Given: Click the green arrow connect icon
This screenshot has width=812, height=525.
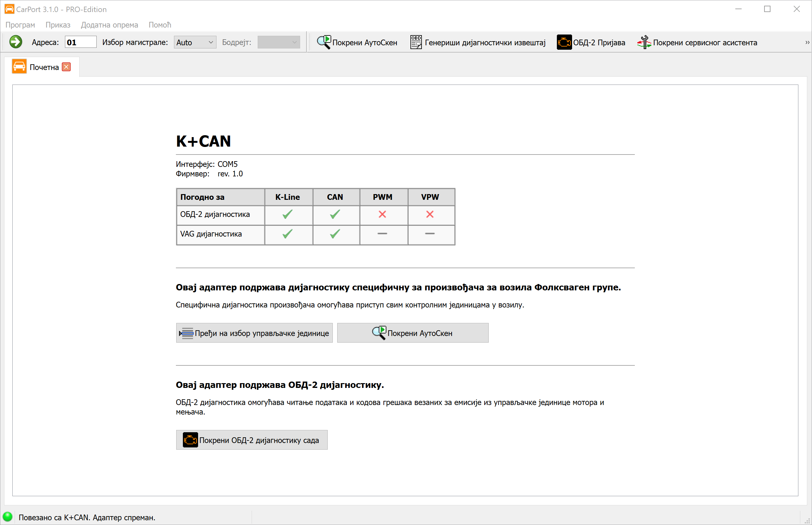Looking at the screenshot, I should coord(16,42).
